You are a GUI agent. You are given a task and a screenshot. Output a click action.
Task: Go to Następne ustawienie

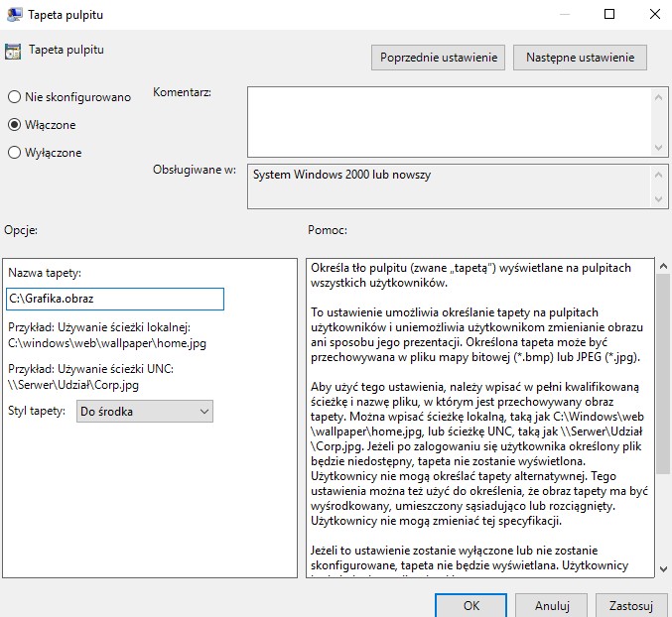(x=580, y=58)
